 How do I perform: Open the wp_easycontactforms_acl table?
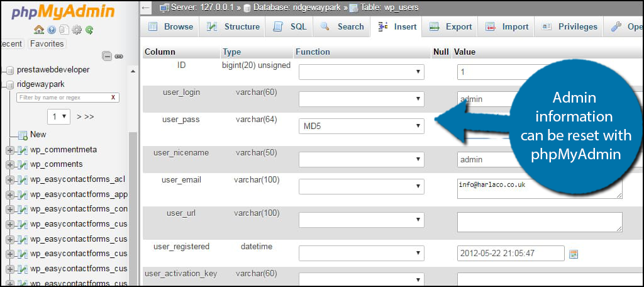point(77,179)
